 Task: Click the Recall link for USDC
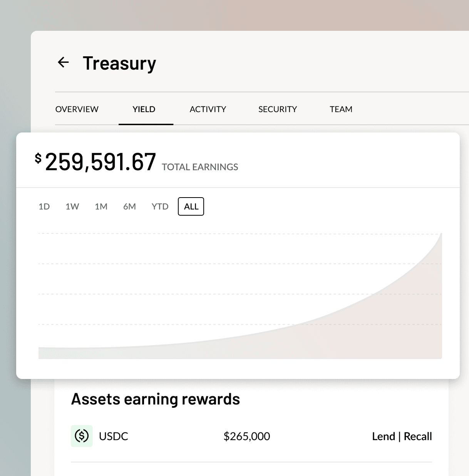point(418,436)
